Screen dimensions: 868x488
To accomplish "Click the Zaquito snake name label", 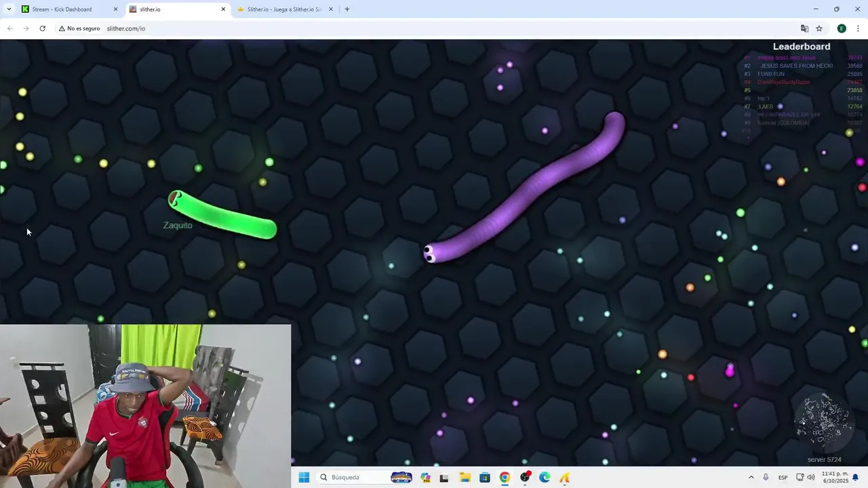I will (178, 225).
